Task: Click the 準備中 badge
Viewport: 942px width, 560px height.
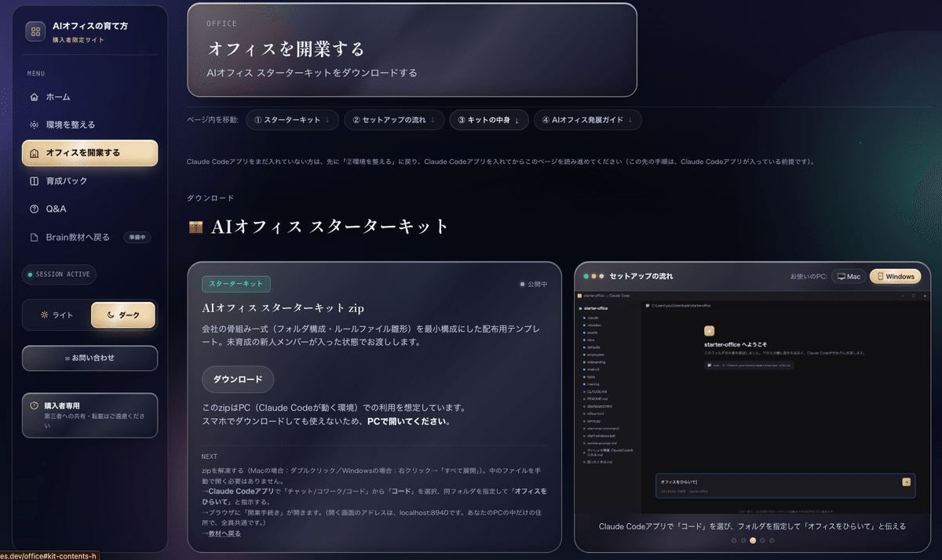Action: tap(137, 237)
